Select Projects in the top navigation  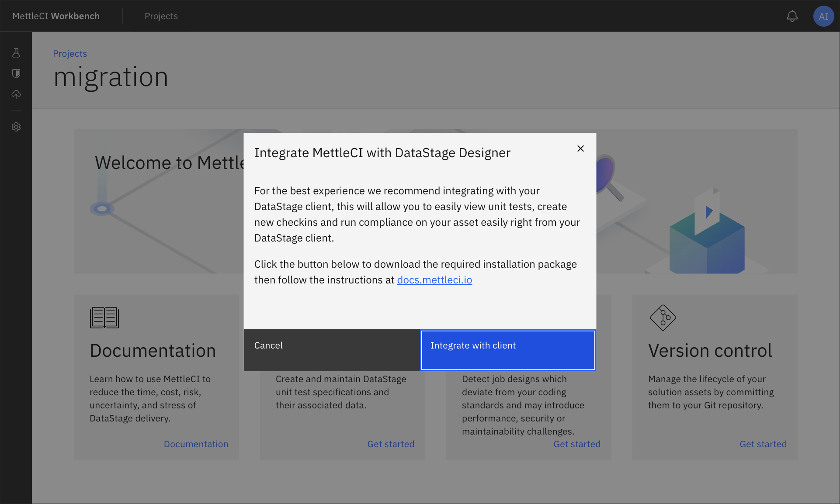tap(161, 16)
